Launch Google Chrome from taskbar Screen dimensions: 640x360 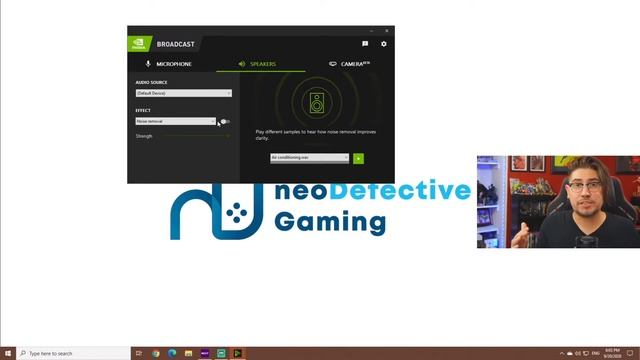(156, 353)
